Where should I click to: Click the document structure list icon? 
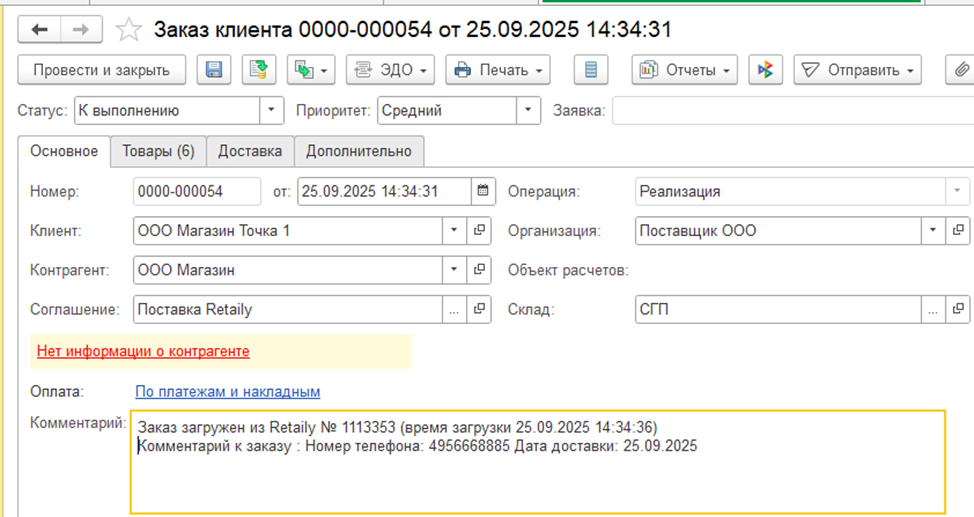coord(591,70)
